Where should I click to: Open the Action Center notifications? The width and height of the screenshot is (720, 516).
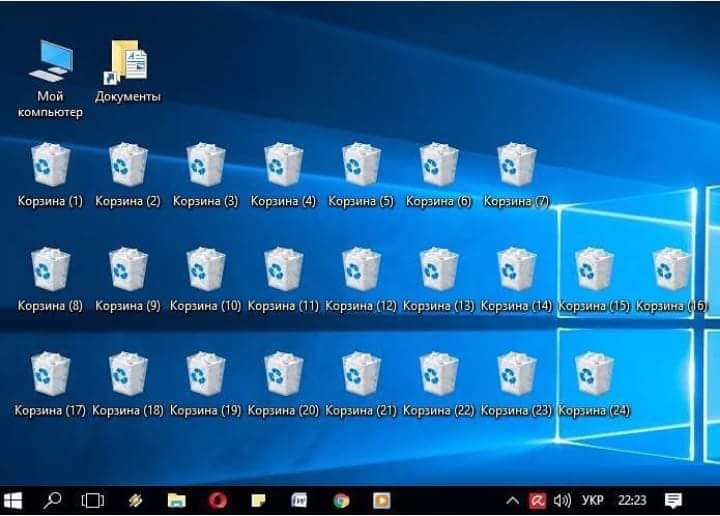tap(673, 500)
